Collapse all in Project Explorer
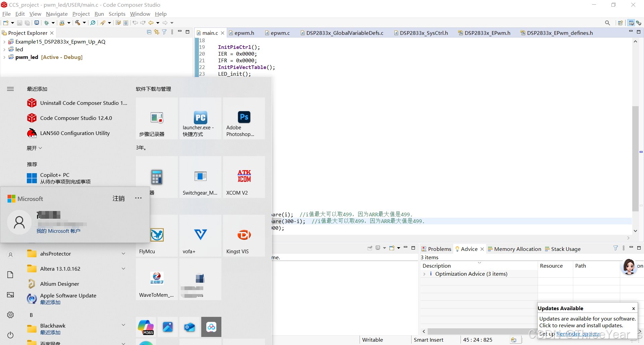The height and width of the screenshot is (345, 644). pos(149,32)
